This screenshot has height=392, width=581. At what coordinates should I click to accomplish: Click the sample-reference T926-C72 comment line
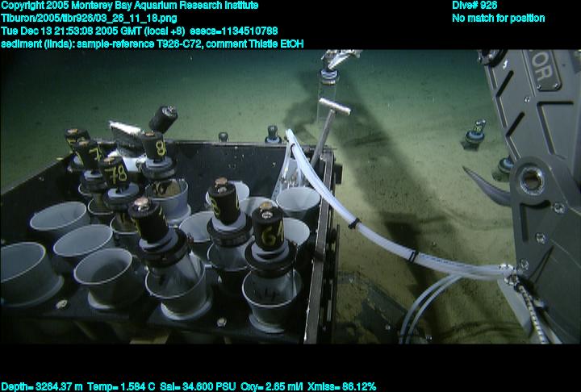(152, 44)
